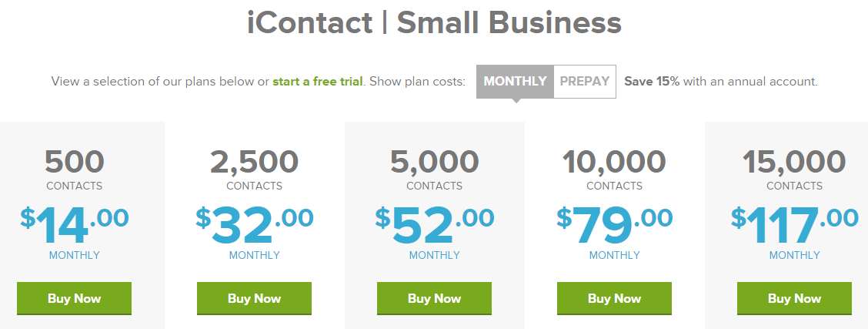The image size is (868, 329).
Task: Open the start a free trial link
Action: click(x=318, y=82)
